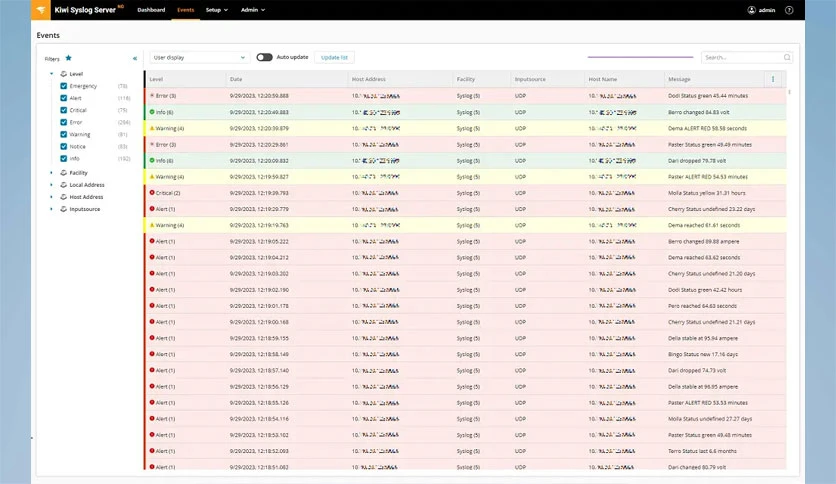This screenshot has width=836, height=484.
Task: Select message 'Dodi Status green 45.44 minutes'
Action: (x=708, y=95)
